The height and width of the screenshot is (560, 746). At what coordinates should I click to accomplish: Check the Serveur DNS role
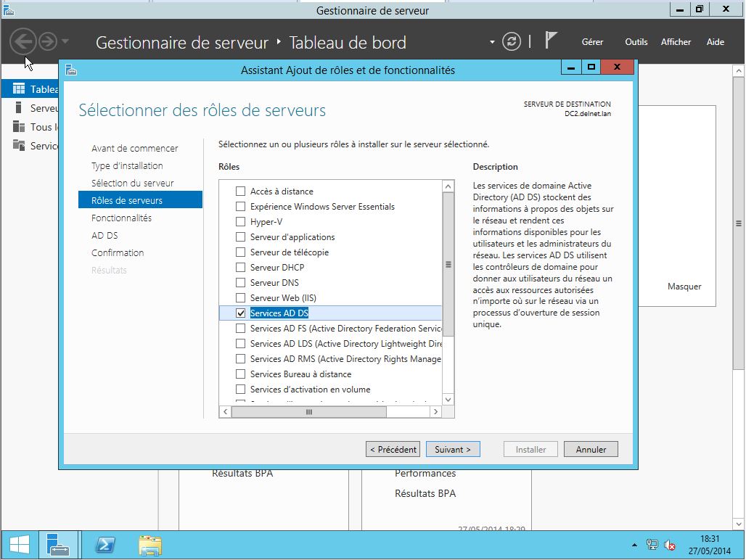point(241,282)
